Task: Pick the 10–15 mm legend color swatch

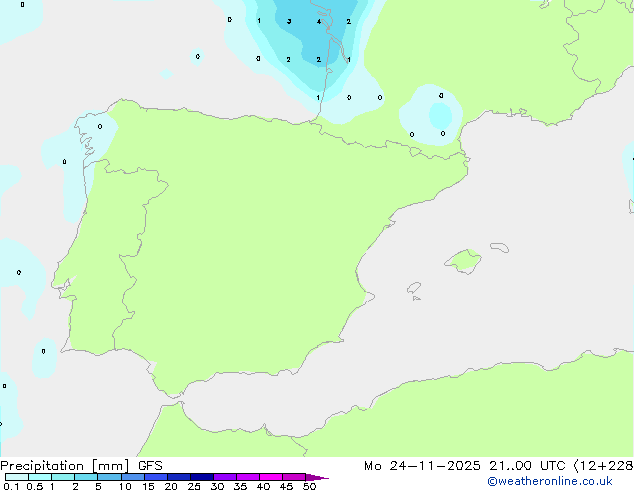Action: [x=132, y=477]
